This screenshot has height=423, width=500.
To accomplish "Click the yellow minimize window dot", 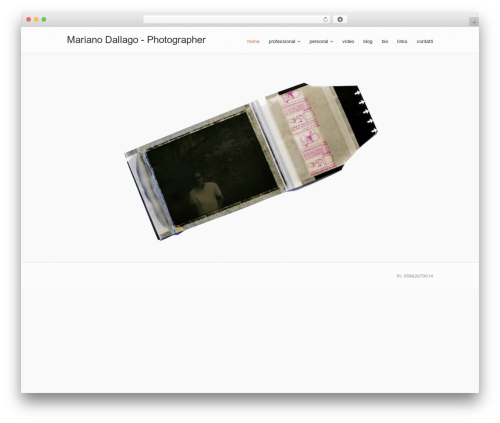I will (36, 20).
